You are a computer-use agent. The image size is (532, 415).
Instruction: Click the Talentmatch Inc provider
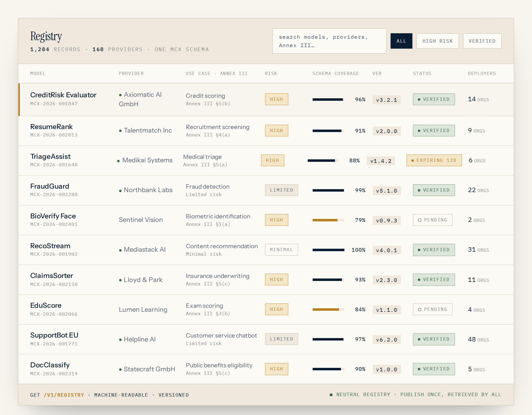pos(145,130)
